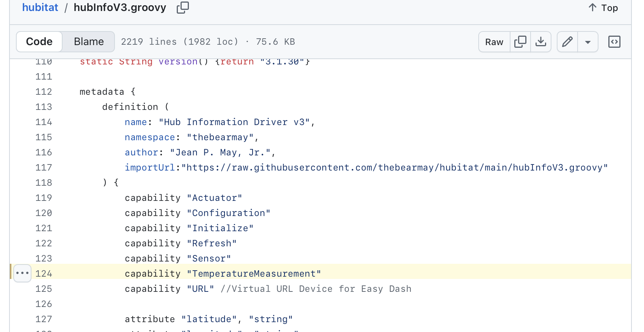Image resolution: width=644 pixels, height=332 pixels.
Task: Copy raw file contents icon
Action: click(x=520, y=42)
